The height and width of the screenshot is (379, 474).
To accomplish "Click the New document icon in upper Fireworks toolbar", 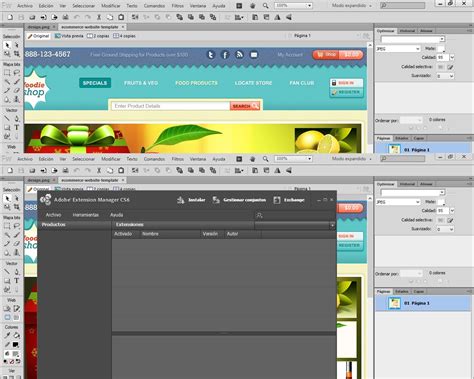I will (10, 17).
